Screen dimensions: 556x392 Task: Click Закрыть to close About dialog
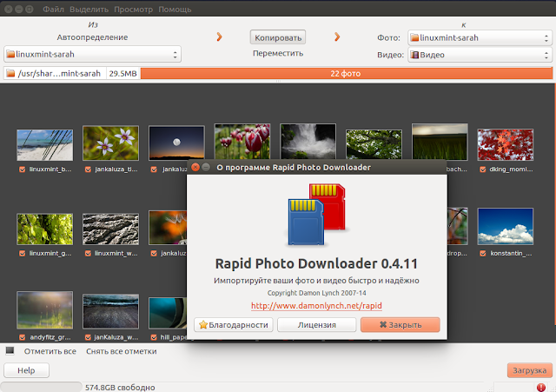[400, 324]
